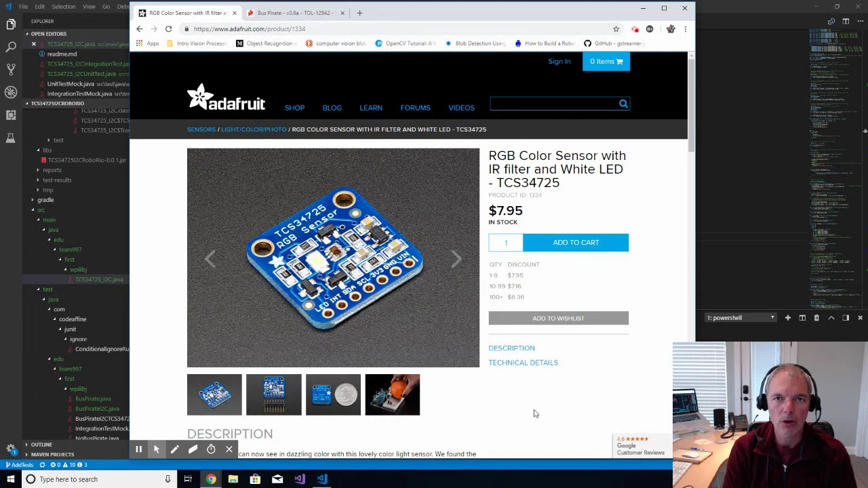
Task: Open Source Control view in VS Code
Action: pyautogui.click(x=11, y=70)
